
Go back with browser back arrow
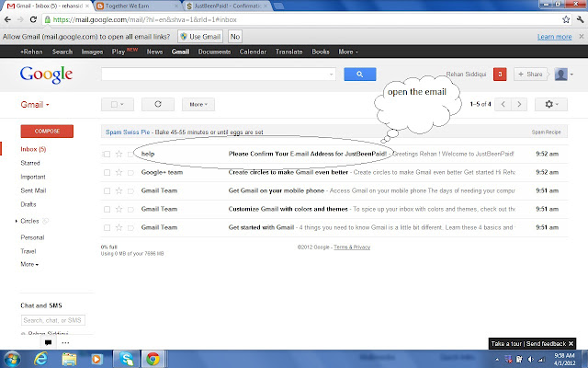pyautogui.click(x=7, y=19)
